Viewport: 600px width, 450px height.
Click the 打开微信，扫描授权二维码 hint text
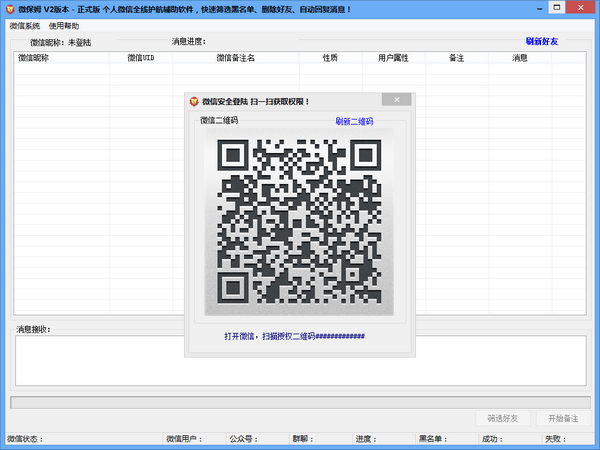(294, 336)
